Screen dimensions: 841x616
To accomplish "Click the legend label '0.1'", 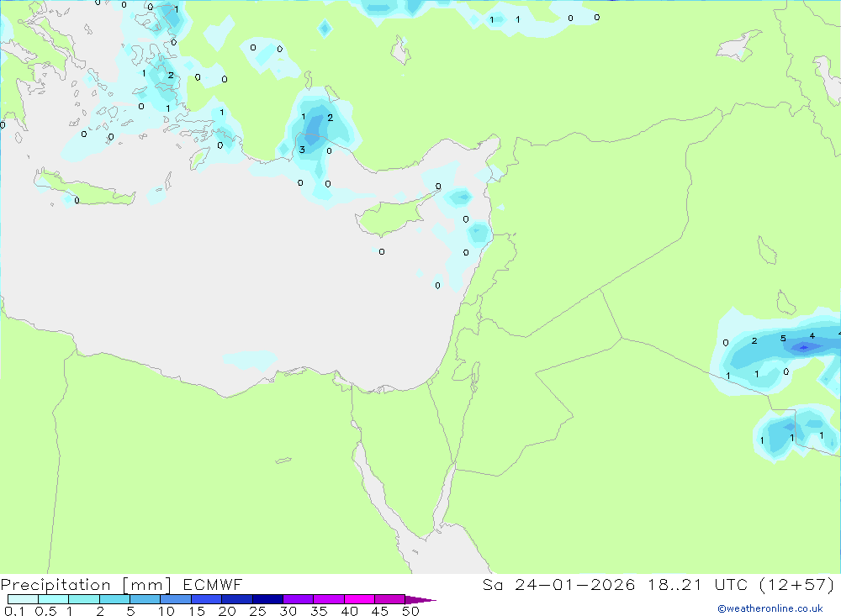I will click(14, 611).
